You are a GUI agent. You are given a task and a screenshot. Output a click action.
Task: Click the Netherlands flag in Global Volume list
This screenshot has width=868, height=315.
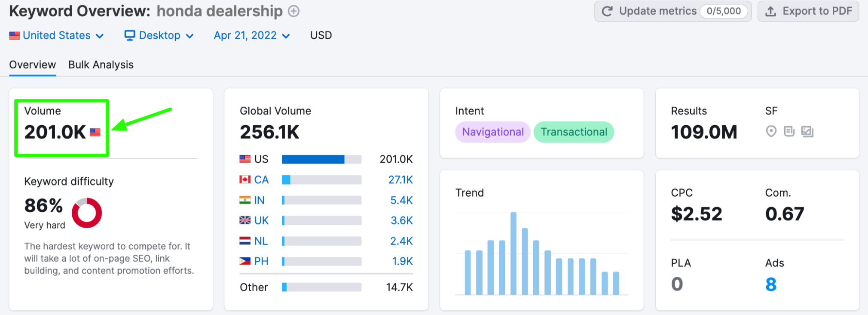coord(245,241)
